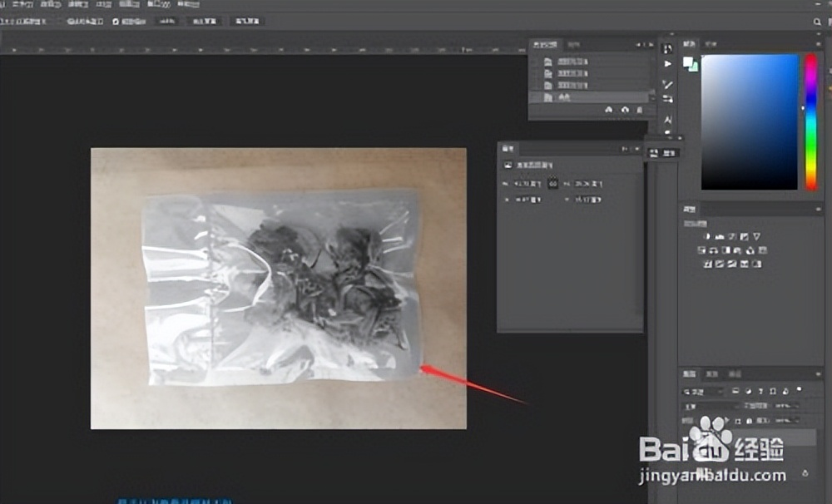Select the highlighted bottom state in History panel

click(x=591, y=97)
